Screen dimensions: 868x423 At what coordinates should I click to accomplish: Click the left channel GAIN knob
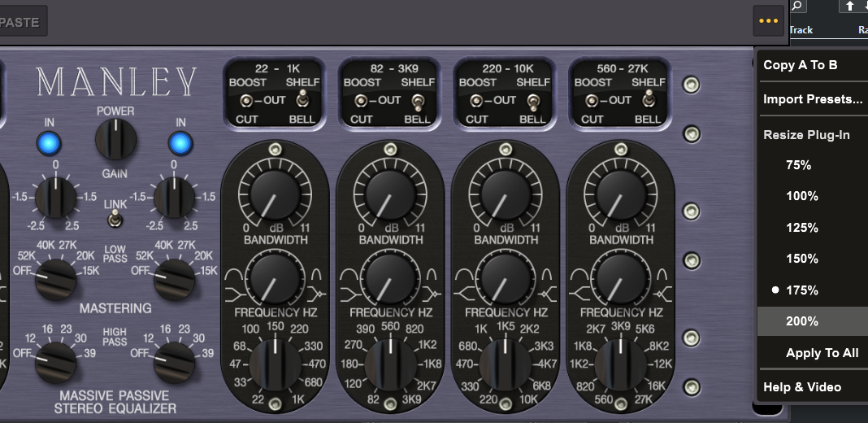coord(55,198)
